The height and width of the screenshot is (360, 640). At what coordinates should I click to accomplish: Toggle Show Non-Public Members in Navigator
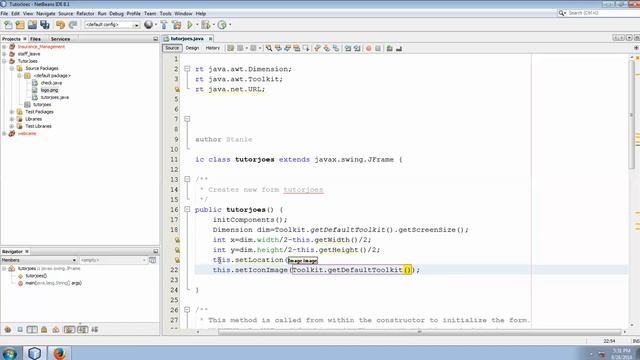point(44,329)
